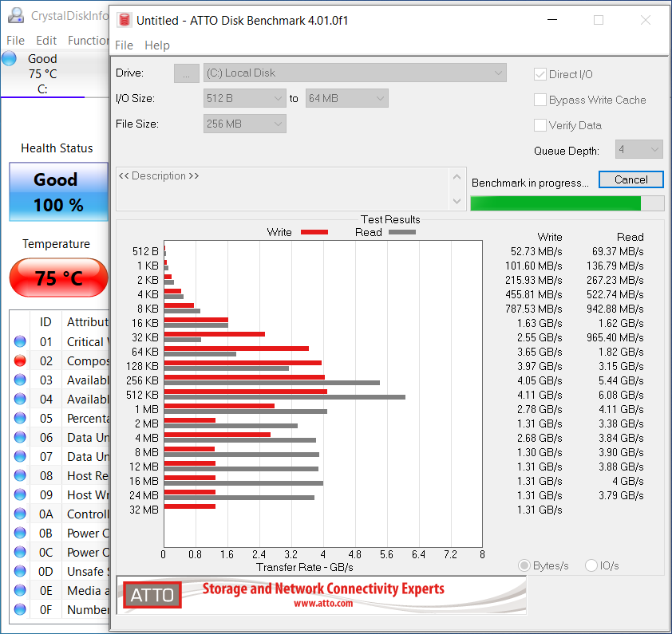Cancel the running benchmark
Viewport: 672px width, 634px height.
[x=630, y=179]
